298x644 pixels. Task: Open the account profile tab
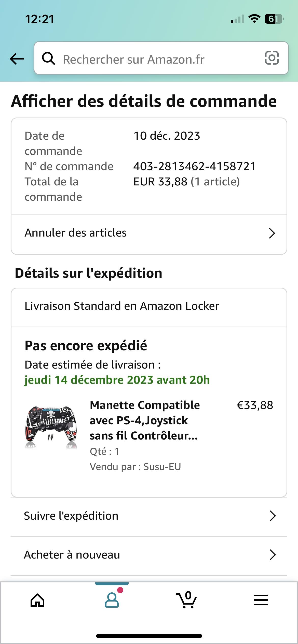click(112, 600)
